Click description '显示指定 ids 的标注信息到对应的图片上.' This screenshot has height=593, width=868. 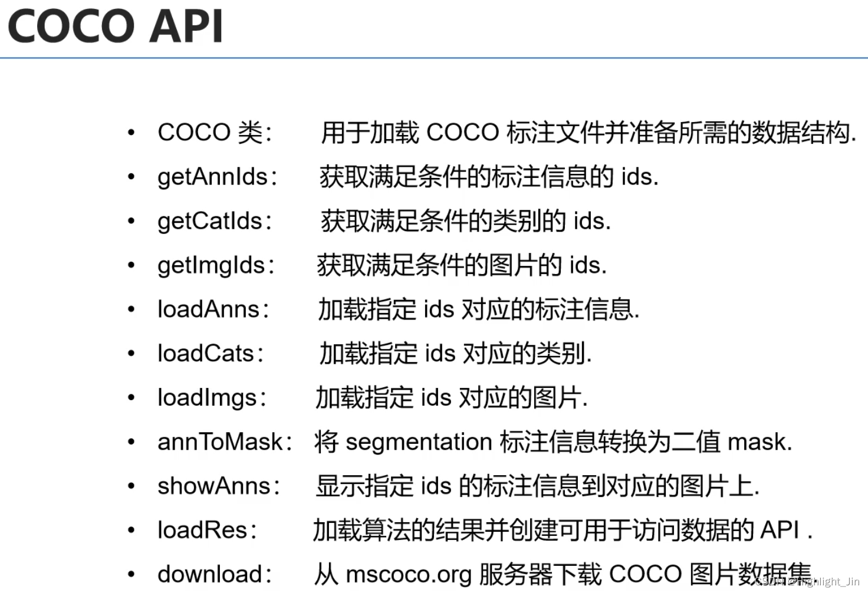pos(538,486)
